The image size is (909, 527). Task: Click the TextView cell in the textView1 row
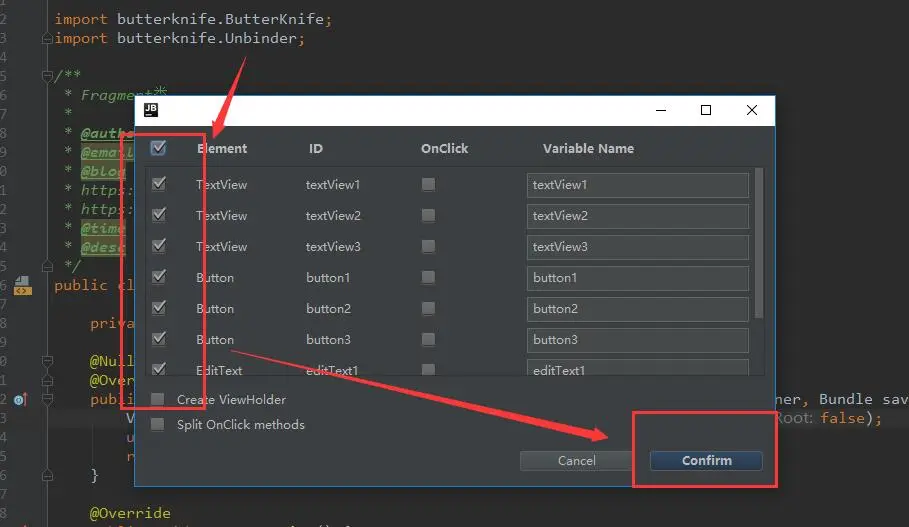click(x=221, y=185)
